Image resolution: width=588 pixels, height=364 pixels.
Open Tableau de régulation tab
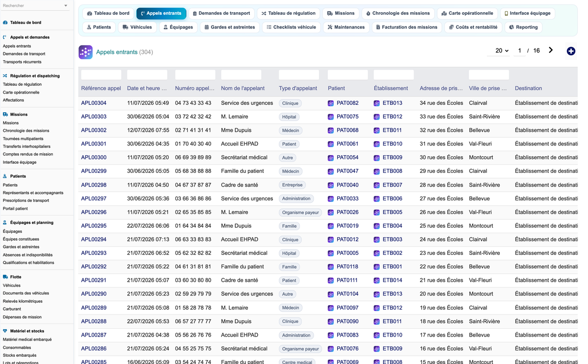(289, 13)
